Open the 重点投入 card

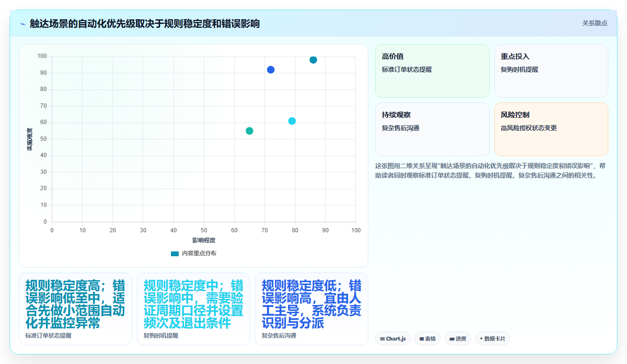point(551,71)
